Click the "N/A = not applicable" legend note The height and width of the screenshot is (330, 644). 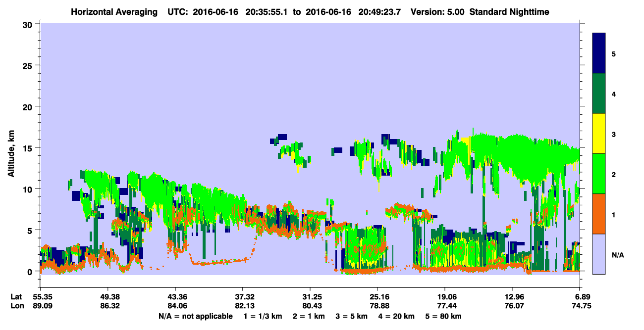tap(195, 316)
